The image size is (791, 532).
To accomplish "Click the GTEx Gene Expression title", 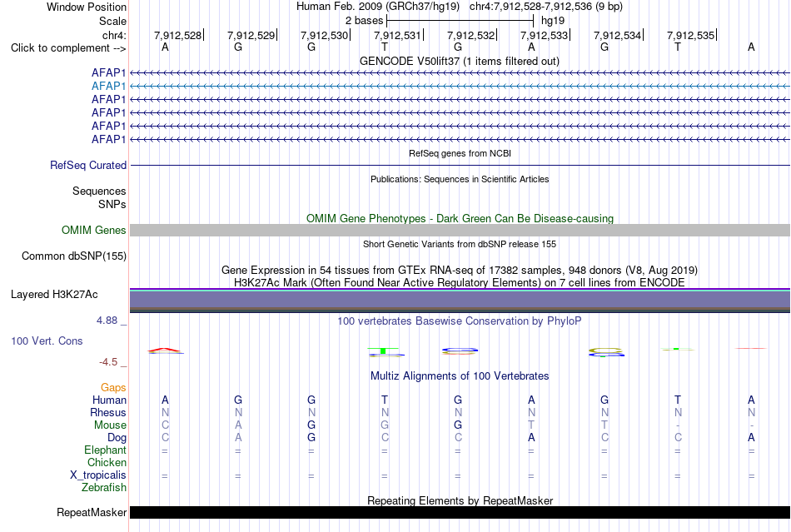I will click(460, 270).
